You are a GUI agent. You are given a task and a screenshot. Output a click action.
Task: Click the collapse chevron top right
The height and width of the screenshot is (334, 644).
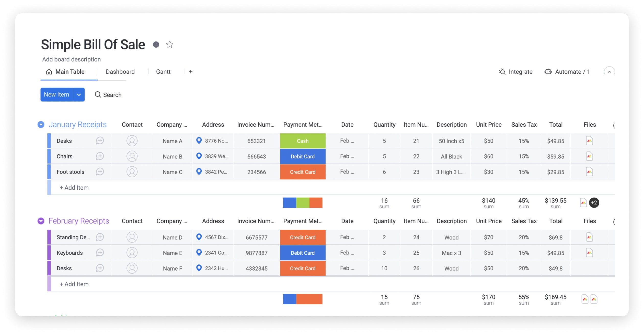click(609, 72)
